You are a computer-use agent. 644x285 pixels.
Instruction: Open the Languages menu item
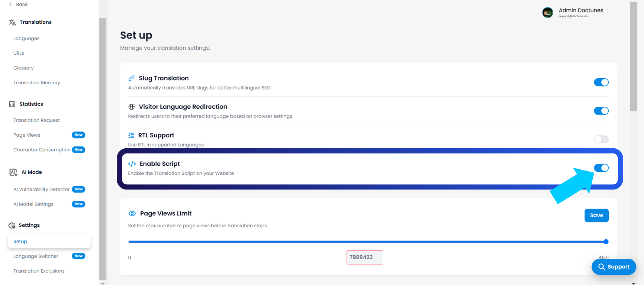(26, 38)
